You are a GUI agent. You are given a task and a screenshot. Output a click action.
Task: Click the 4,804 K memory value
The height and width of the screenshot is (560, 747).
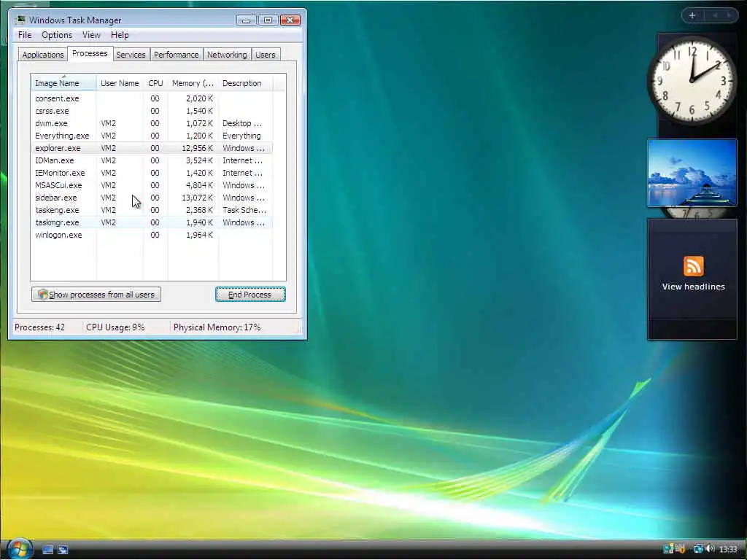tap(199, 185)
